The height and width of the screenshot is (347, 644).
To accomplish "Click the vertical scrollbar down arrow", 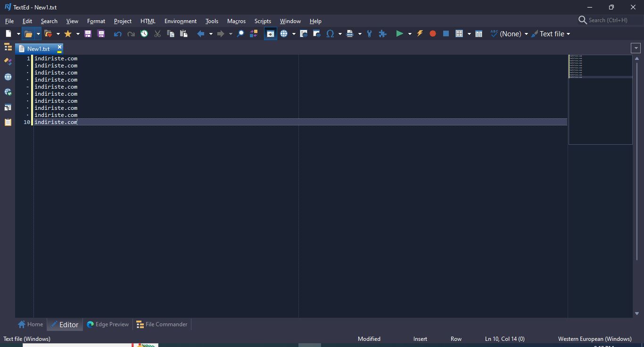I will [x=637, y=313].
